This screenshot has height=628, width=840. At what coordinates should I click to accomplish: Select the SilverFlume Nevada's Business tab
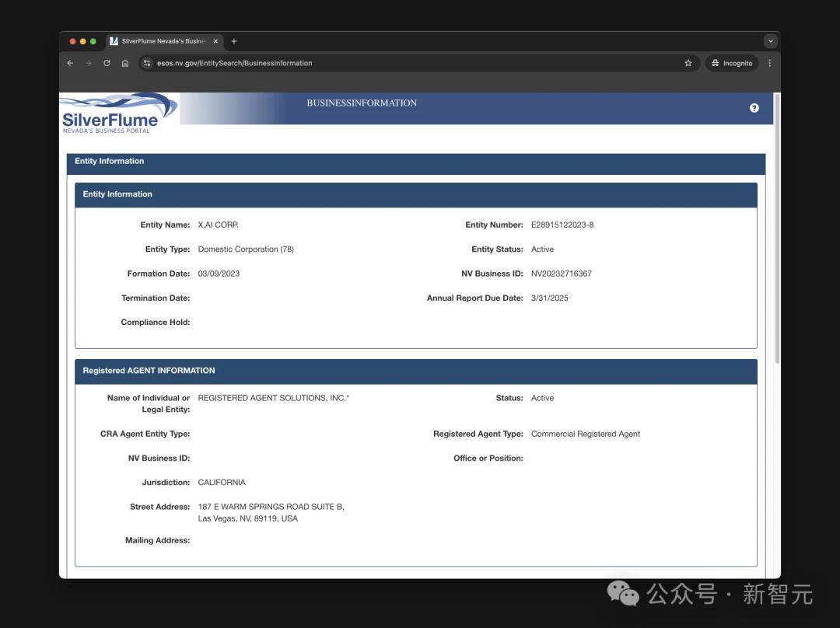coord(159,41)
